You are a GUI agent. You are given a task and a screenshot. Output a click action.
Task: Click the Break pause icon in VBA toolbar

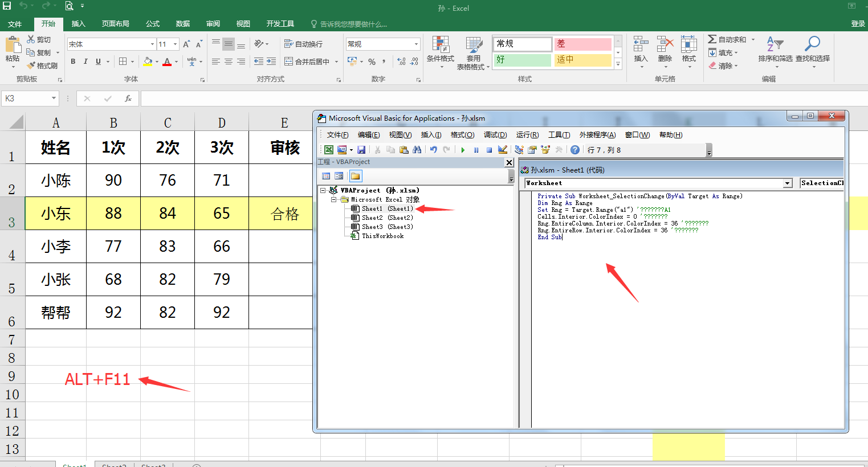(476, 150)
